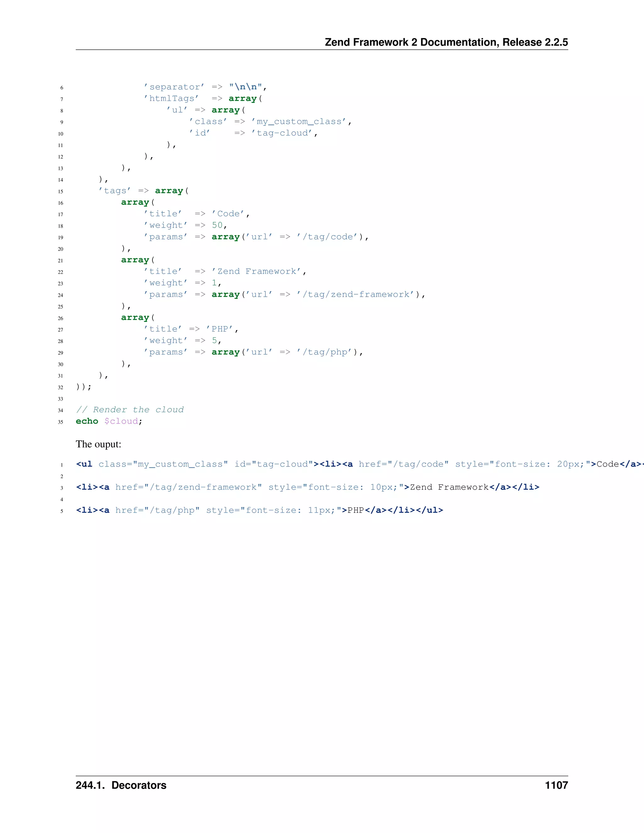Click the 'htmlTags' => array( line
Viewport: 644px width, 833px height.
pyautogui.click(x=203, y=98)
